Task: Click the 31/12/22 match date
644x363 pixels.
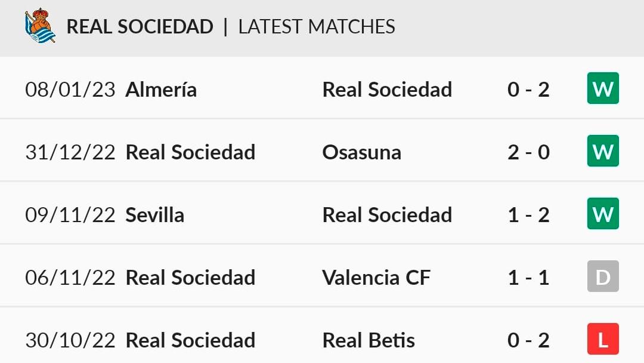Action: click(x=70, y=152)
